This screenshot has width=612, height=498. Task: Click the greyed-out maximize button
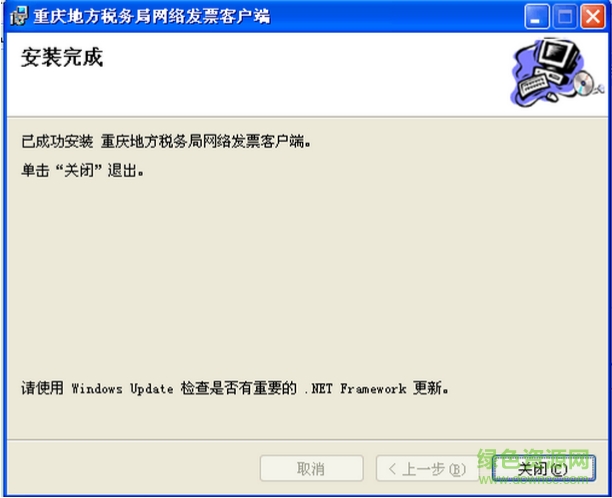pyautogui.click(x=565, y=16)
